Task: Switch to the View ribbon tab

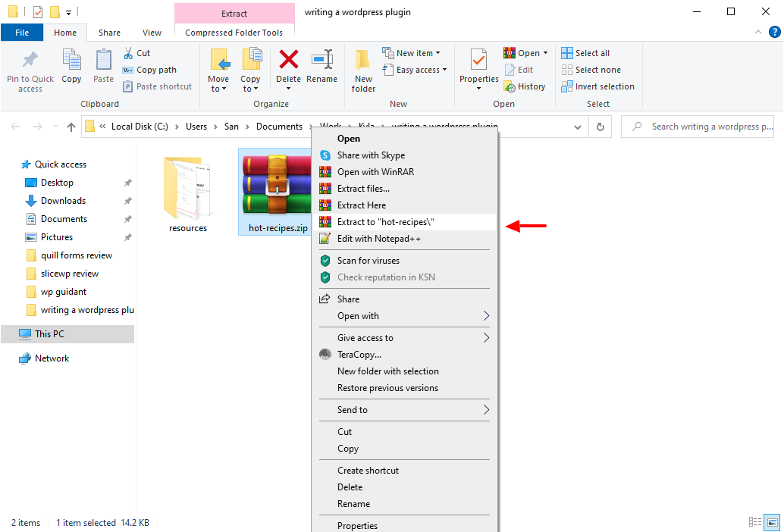Action: (152, 33)
